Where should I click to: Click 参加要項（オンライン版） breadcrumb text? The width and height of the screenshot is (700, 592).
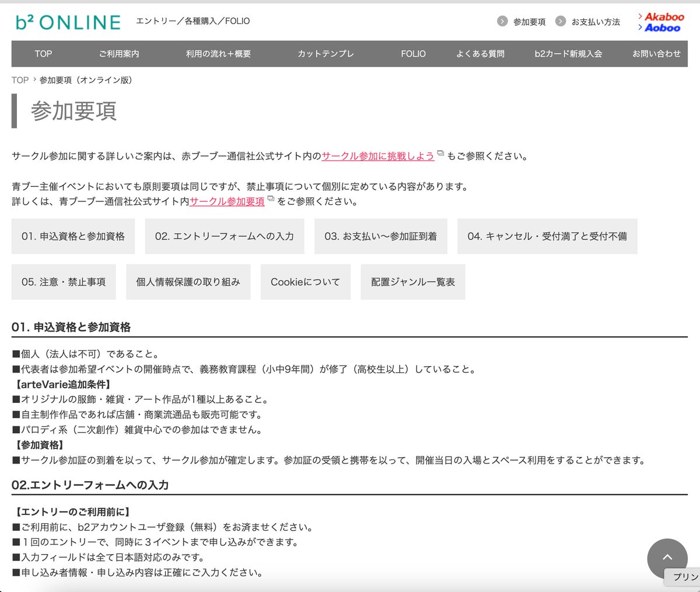[87, 80]
